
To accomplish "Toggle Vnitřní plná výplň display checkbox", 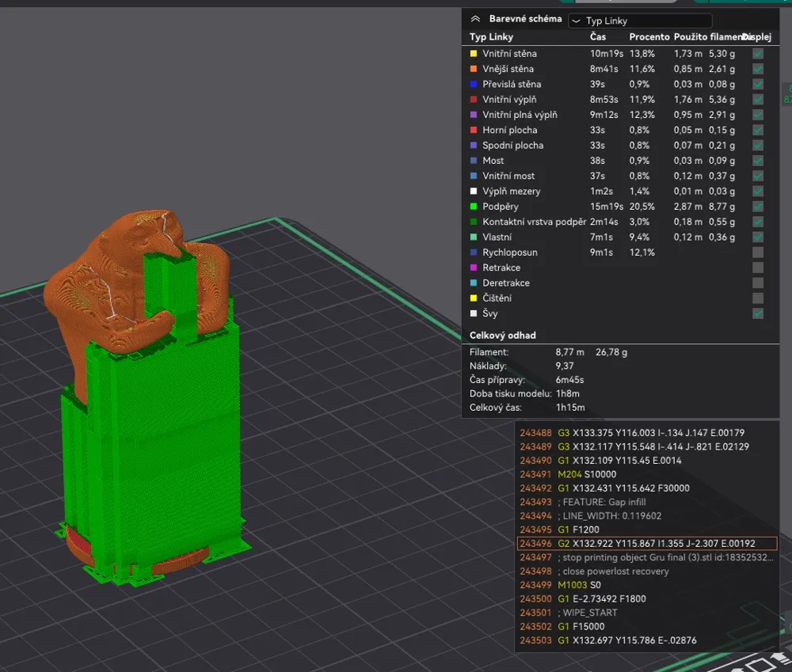I will coord(758,115).
